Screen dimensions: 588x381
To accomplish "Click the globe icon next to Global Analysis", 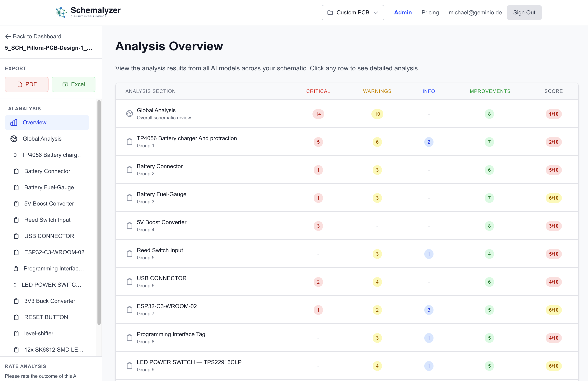I will click(x=14, y=139).
